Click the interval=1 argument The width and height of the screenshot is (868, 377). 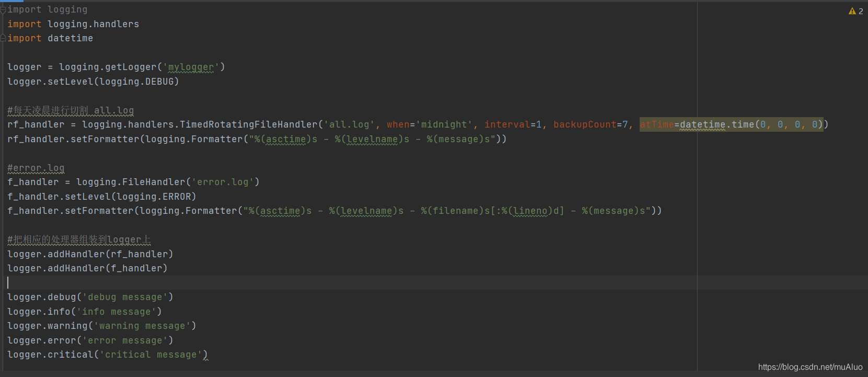point(513,124)
